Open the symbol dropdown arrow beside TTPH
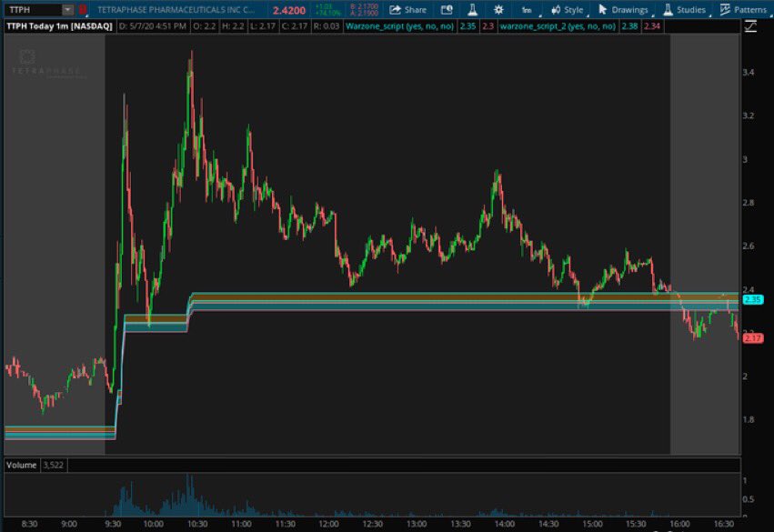 [x=68, y=9]
